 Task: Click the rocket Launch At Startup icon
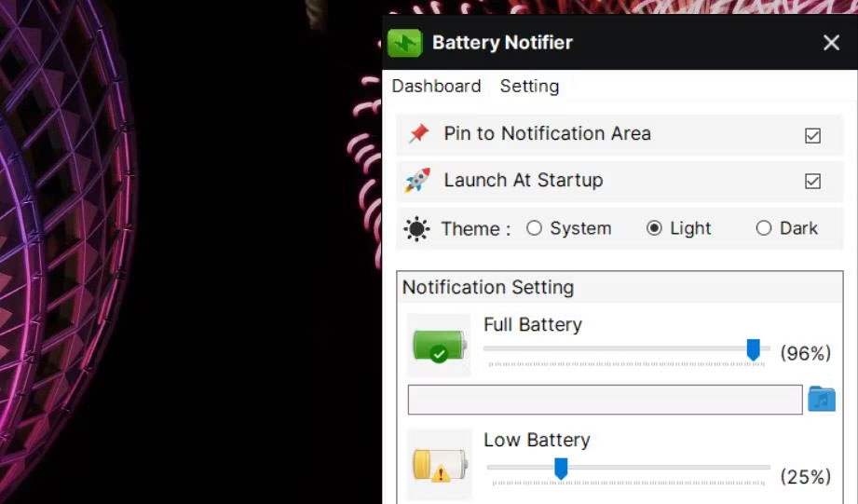point(417,180)
